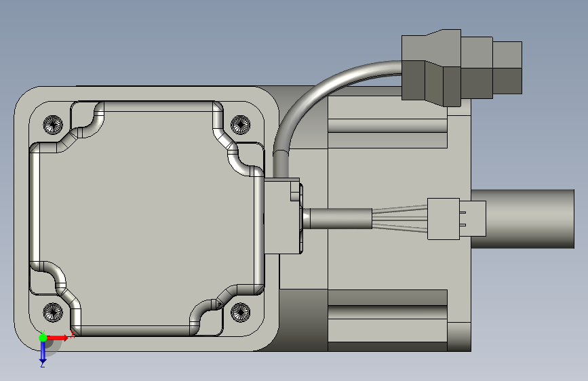Select the small white wire plug housing
Image resolution: width=588 pixels, height=381 pixels.
coord(444,219)
